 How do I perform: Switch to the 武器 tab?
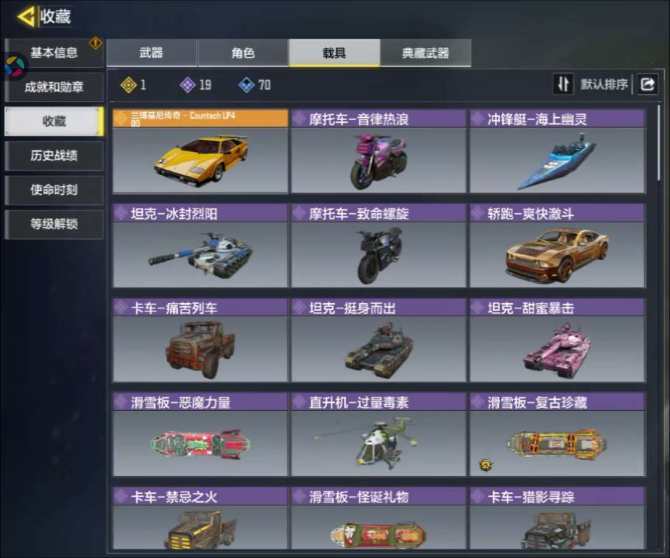click(x=151, y=53)
